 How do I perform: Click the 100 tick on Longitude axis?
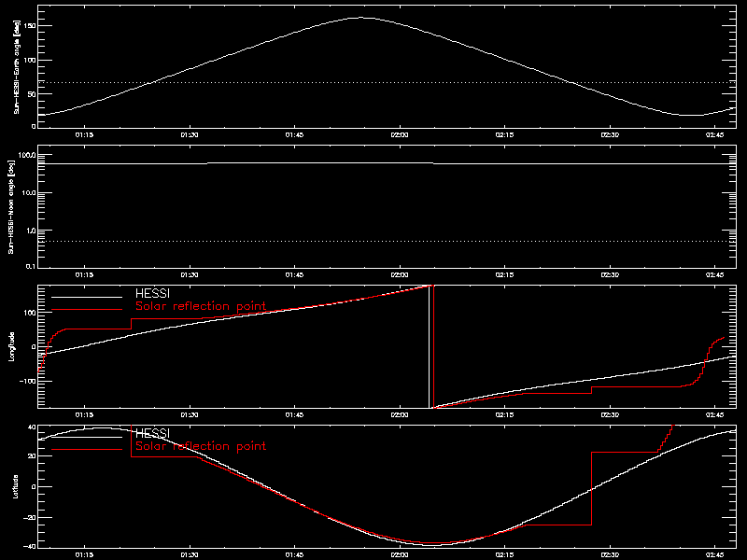(x=30, y=313)
